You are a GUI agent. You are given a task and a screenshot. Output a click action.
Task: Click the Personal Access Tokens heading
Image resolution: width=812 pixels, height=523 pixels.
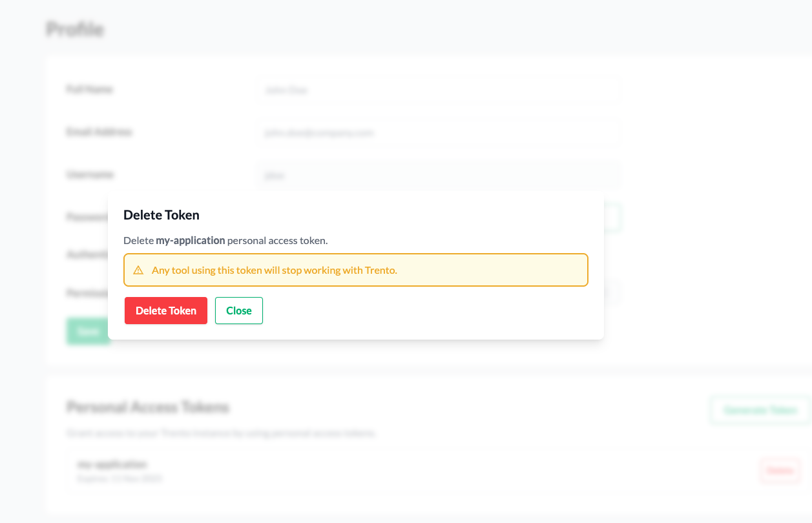point(148,407)
